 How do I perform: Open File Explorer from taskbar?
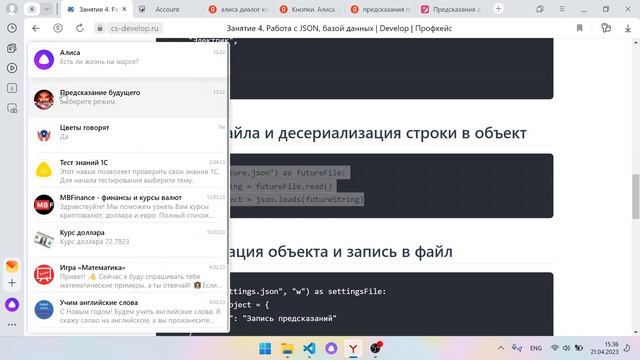(287, 349)
